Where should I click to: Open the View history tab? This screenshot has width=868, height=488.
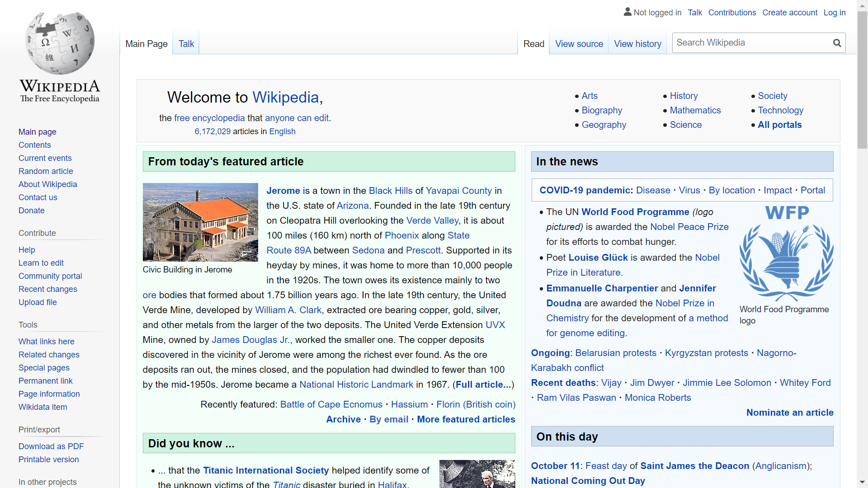click(637, 44)
